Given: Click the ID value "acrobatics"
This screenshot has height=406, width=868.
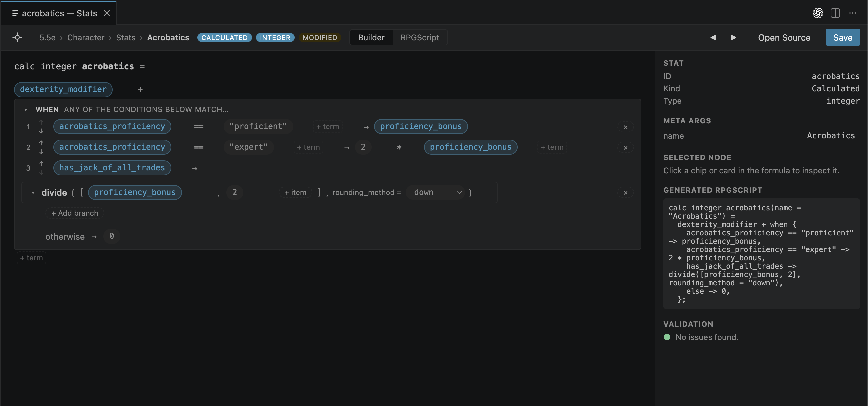Looking at the screenshot, I should click(835, 76).
